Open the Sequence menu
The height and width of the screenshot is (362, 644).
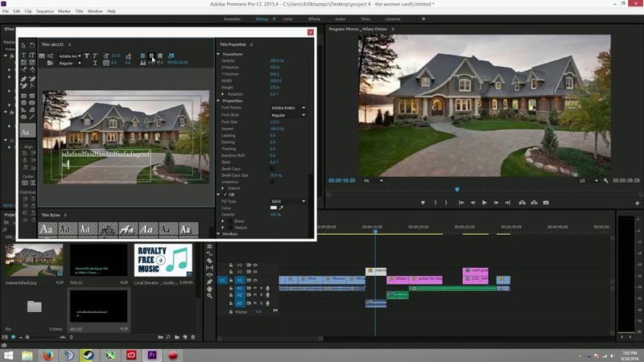pos(45,11)
